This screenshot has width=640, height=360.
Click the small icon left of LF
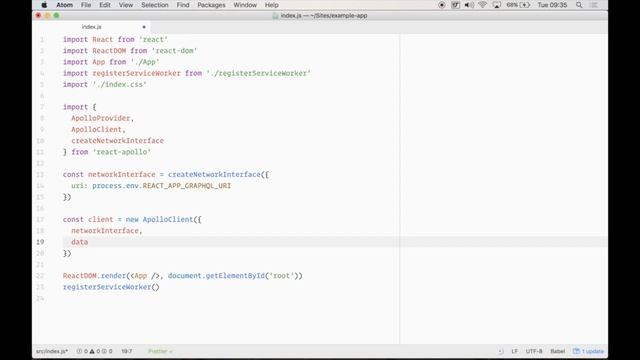pos(500,351)
